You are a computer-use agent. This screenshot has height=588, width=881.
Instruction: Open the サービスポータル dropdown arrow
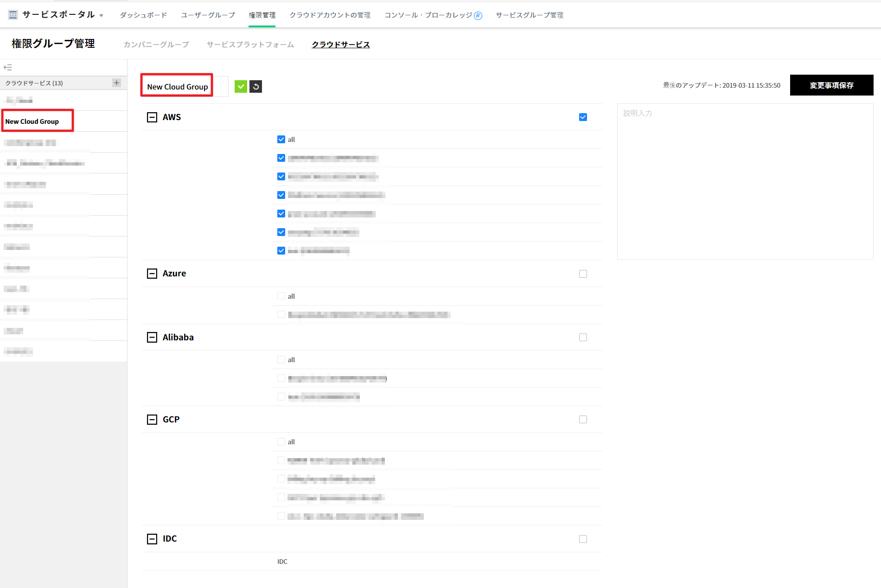pyautogui.click(x=102, y=16)
